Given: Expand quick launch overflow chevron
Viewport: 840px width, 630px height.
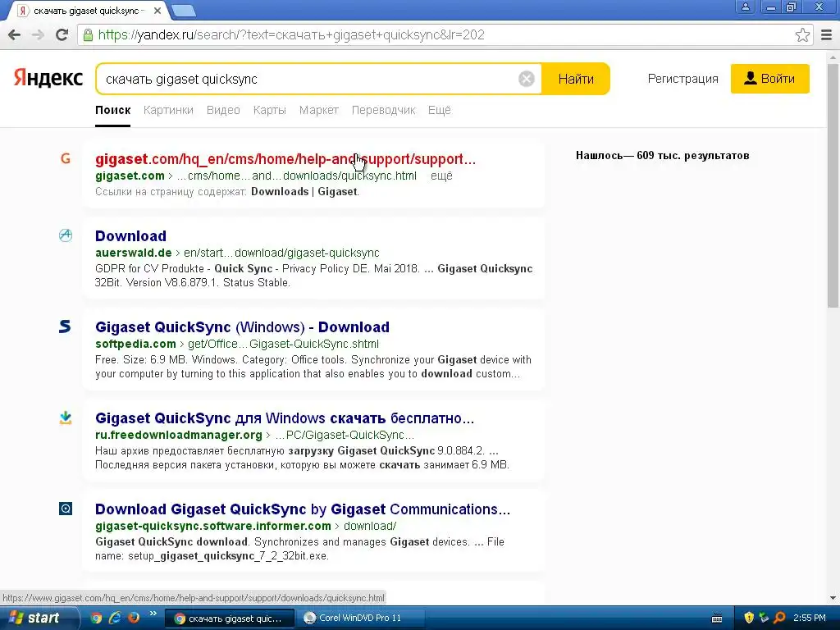Looking at the screenshot, I should 153,614.
